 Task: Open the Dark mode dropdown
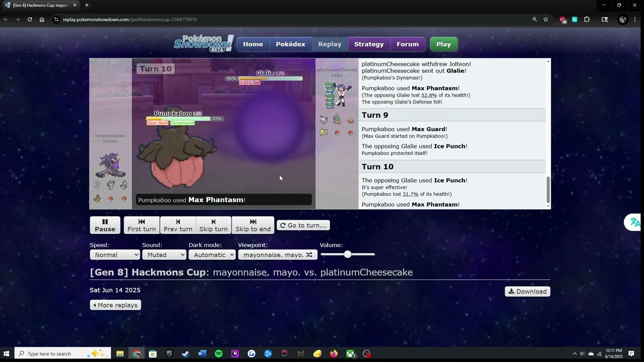click(212, 255)
